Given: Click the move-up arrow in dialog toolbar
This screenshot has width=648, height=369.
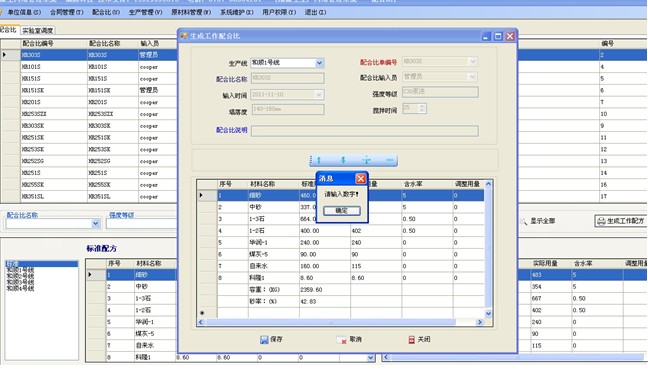Looking at the screenshot, I should pyautogui.click(x=319, y=160).
